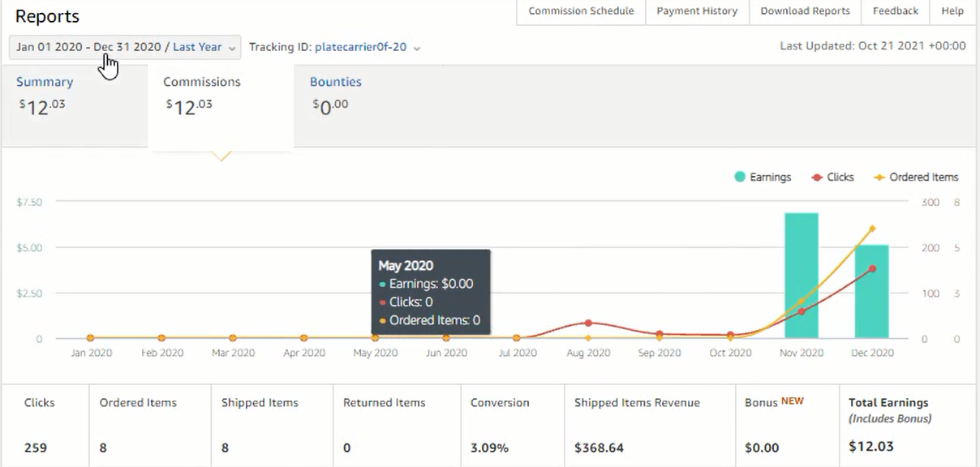The width and height of the screenshot is (980, 467).
Task: Click the Dec 2020 axis label
Action: (872, 353)
